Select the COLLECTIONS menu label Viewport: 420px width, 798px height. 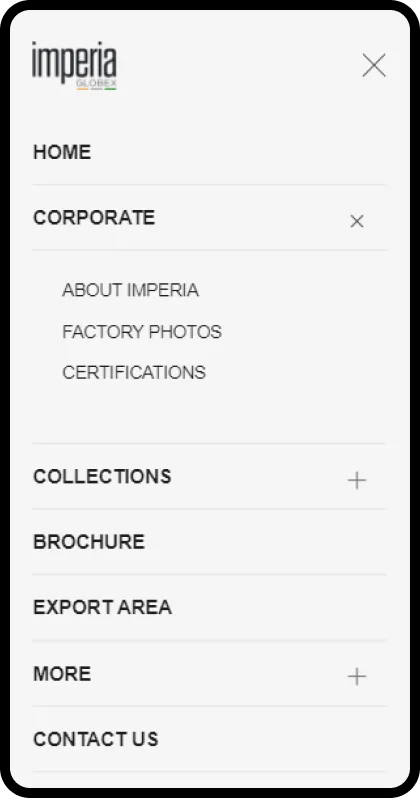[102, 477]
